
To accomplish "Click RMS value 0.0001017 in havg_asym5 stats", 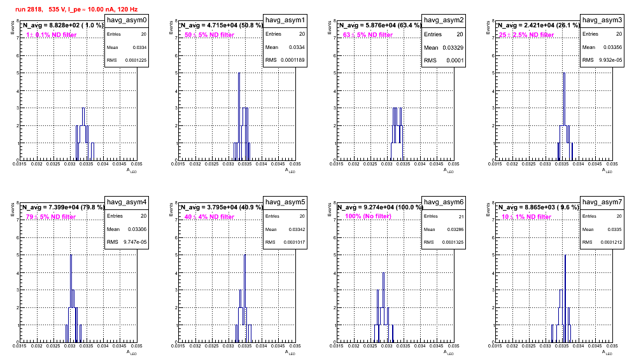I will tap(294, 242).
